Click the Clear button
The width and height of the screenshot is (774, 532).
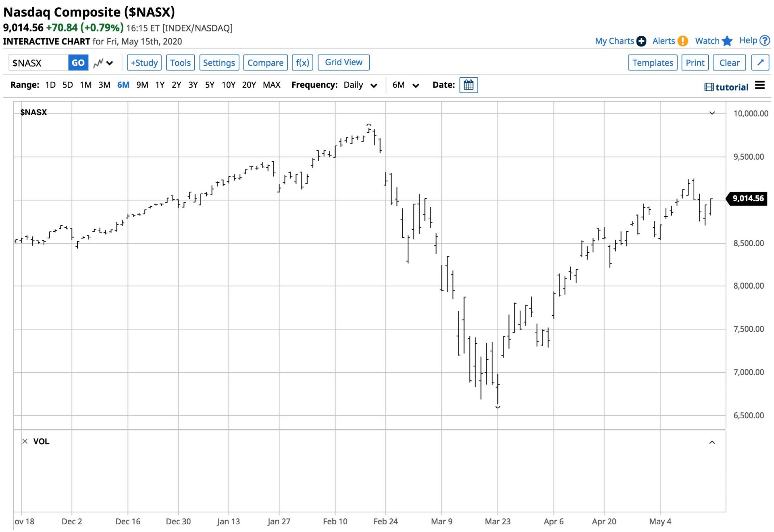(x=729, y=62)
